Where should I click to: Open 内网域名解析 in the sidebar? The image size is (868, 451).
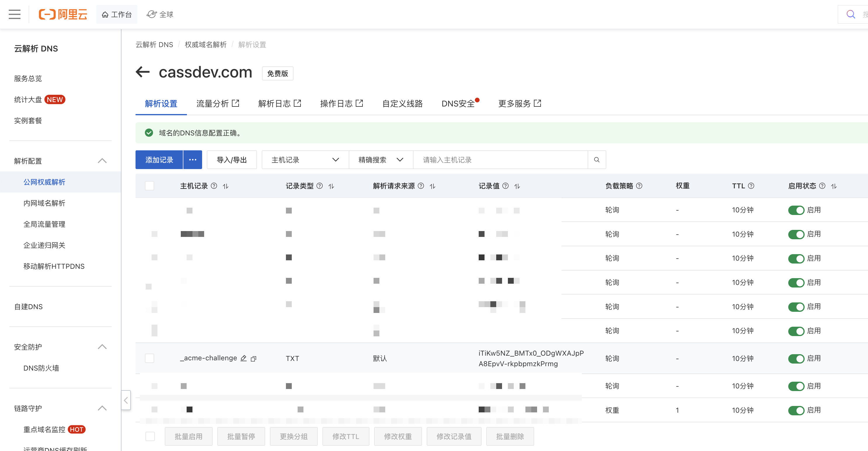44,203
